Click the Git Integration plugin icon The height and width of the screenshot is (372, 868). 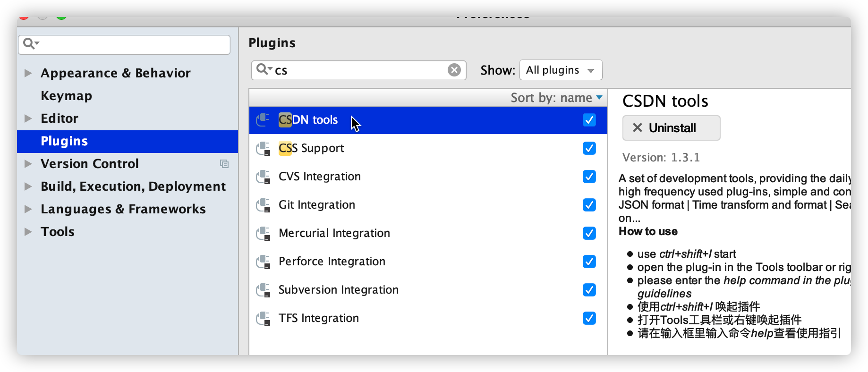pyautogui.click(x=263, y=205)
